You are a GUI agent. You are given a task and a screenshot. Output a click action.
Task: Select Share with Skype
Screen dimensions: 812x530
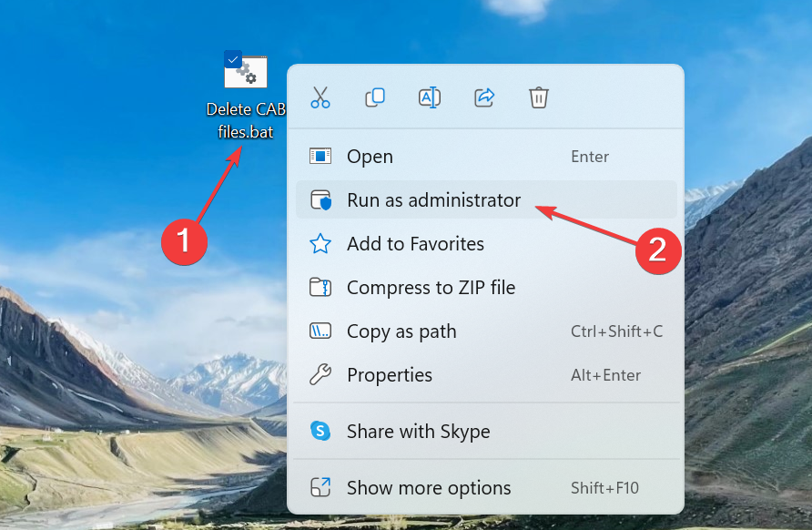coord(418,432)
